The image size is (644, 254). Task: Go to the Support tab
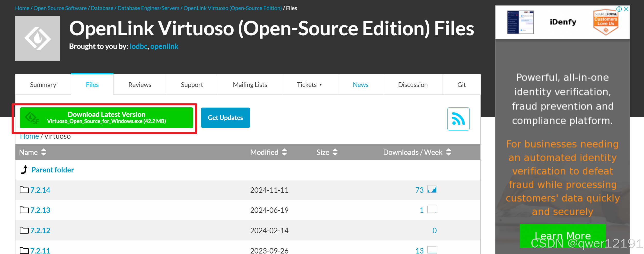click(x=192, y=85)
